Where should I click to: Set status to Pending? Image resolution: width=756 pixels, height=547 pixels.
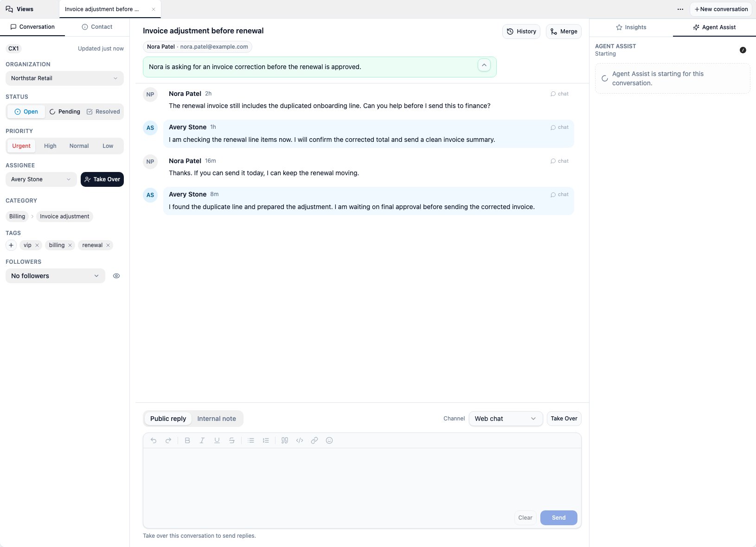pos(65,112)
